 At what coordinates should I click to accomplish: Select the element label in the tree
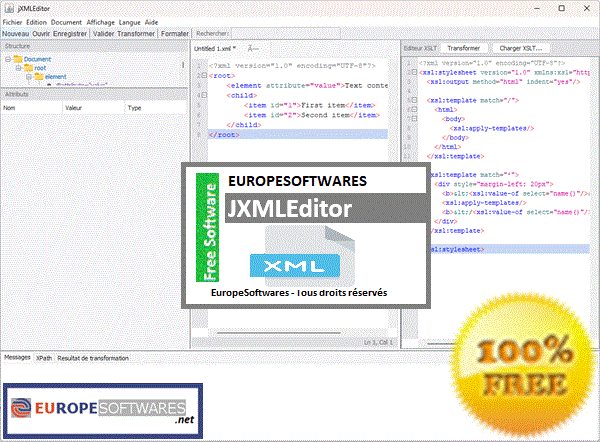coord(56,77)
